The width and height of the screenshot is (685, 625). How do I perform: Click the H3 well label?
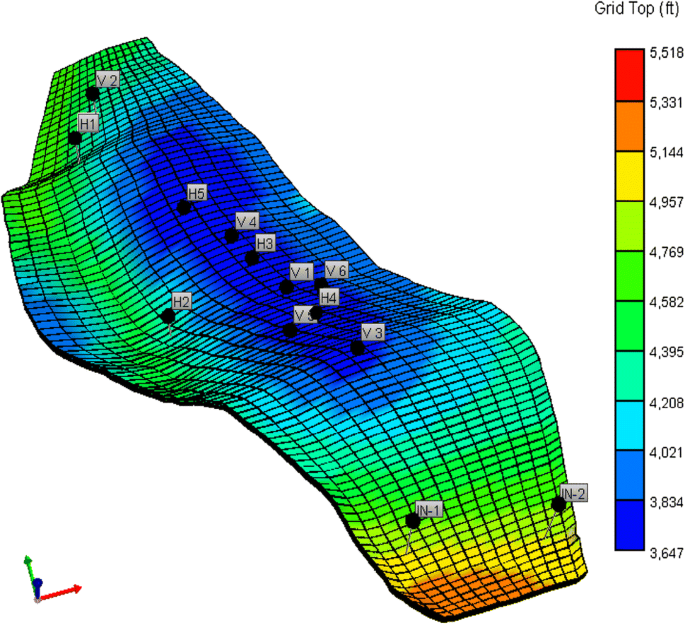265,243
